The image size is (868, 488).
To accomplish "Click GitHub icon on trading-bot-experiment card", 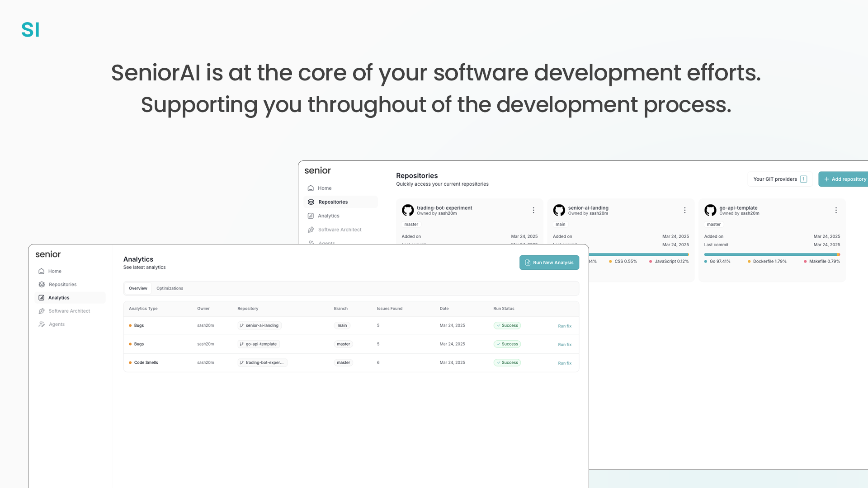I will click(x=408, y=210).
